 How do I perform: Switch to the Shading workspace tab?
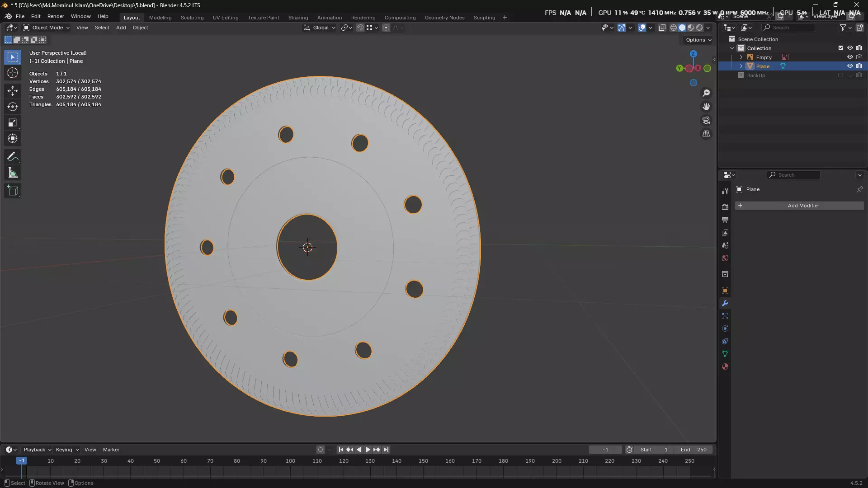tap(298, 18)
